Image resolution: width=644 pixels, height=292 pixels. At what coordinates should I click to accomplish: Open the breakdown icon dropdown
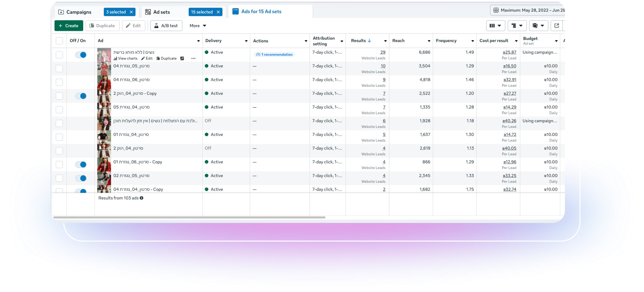[517, 26]
